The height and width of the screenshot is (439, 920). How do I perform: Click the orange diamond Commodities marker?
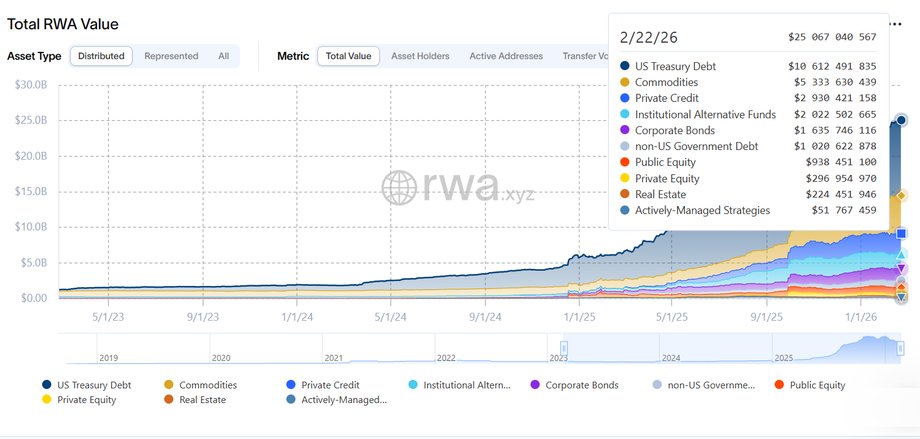(x=901, y=196)
